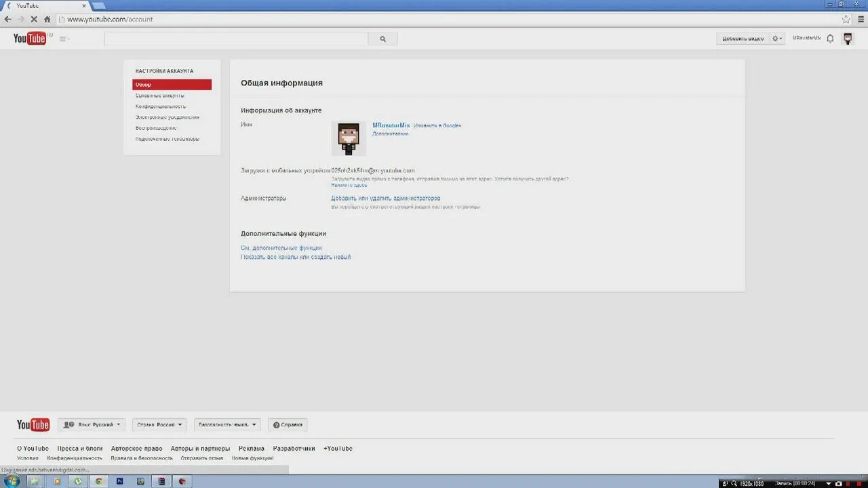Click the footer Конфиденциальность link
The image size is (868, 488).
[x=75, y=458]
